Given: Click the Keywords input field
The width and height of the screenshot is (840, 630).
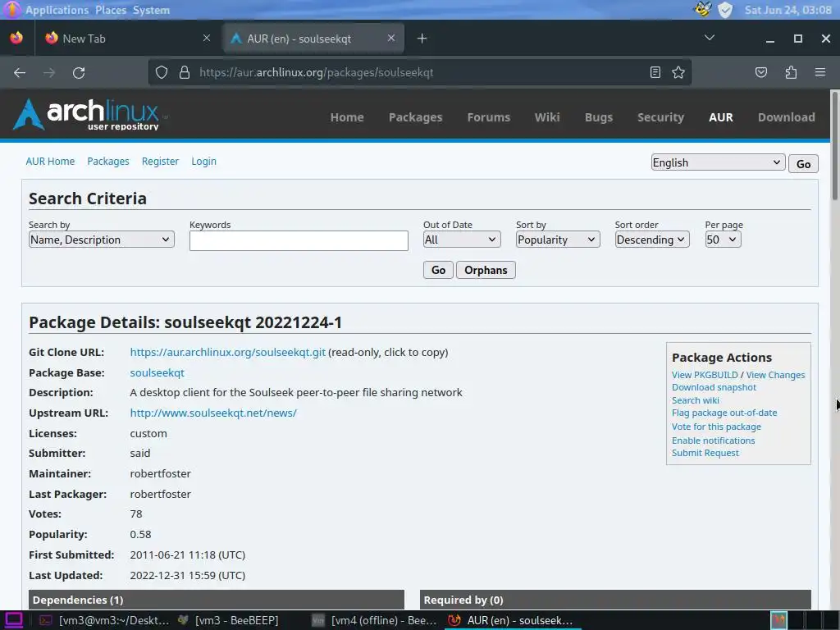Looking at the screenshot, I should 299,240.
